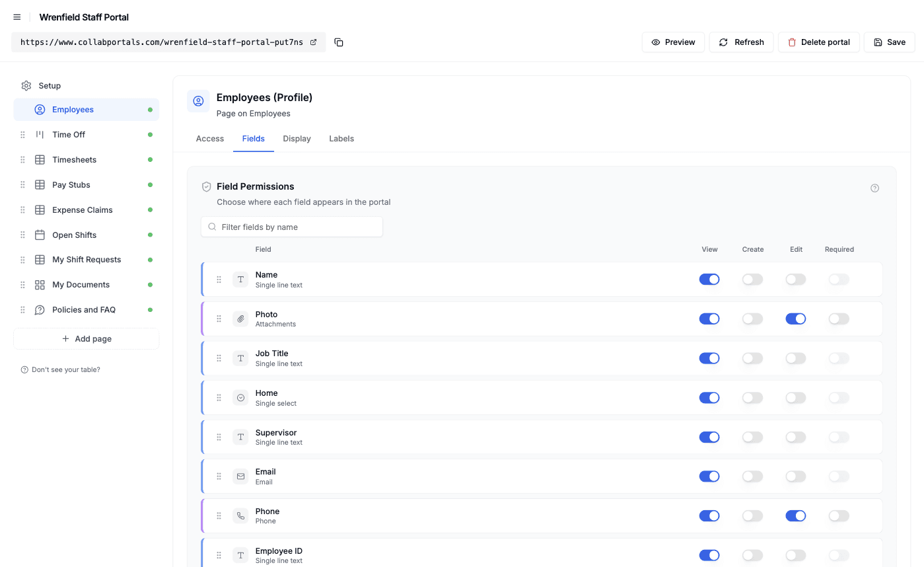Viewport: 924px width, 567px height.
Task: Save the portal changes
Action: pos(889,42)
